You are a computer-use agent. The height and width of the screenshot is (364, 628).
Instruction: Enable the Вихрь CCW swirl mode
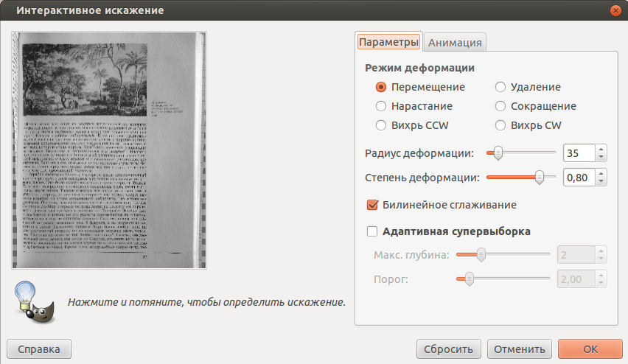point(381,125)
